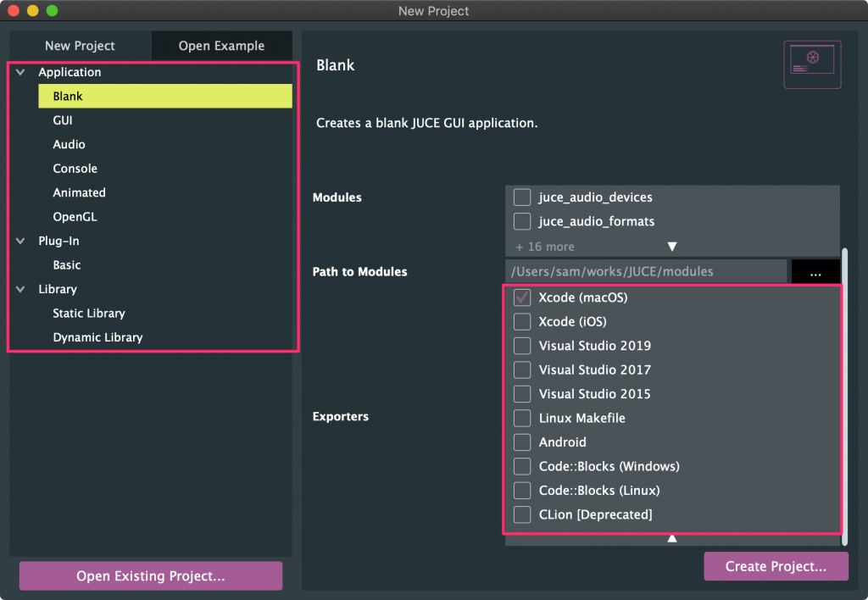Click the Blank project template icon
Viewport: 868px width, 600px height.
click(812, 64)
